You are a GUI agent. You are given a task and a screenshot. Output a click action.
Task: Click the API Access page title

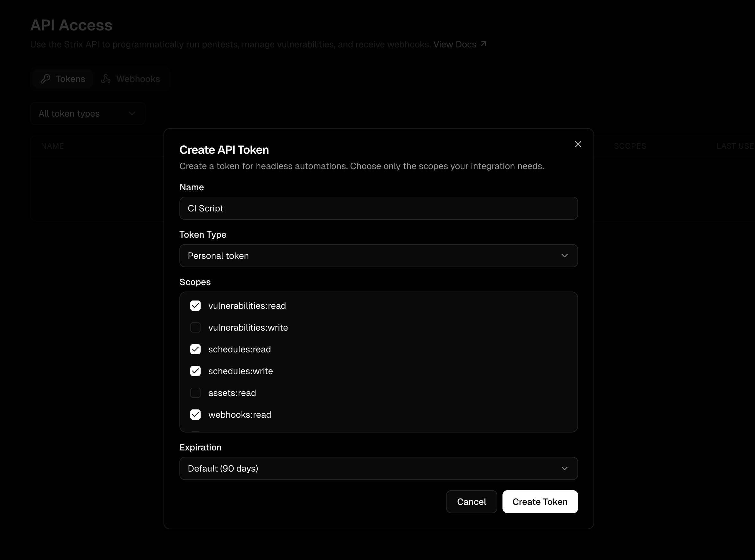coord(71,25)
